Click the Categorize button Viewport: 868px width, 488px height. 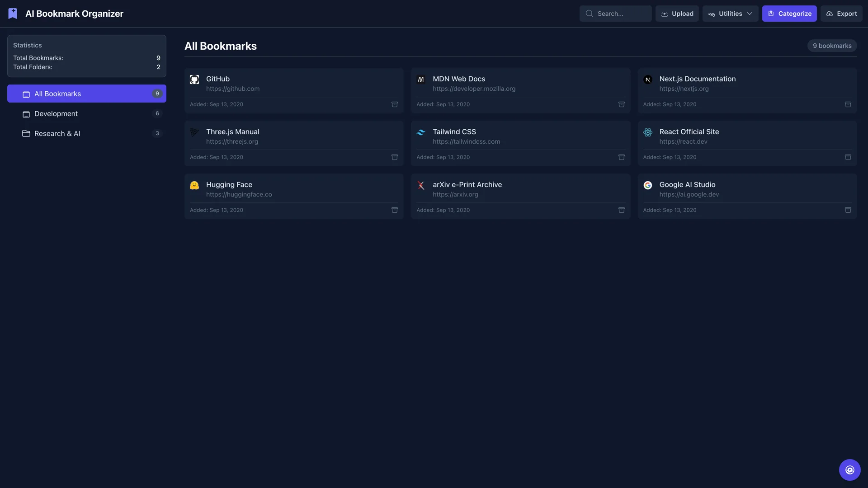pos(789,14)
